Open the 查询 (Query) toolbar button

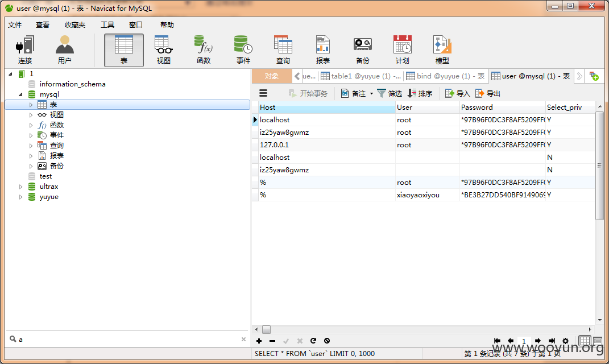(283, 49)
